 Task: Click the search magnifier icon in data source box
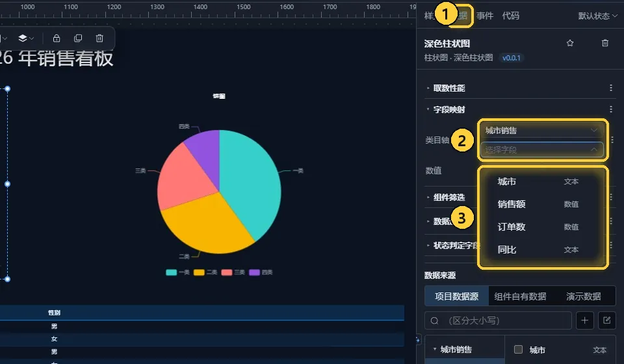435,320
